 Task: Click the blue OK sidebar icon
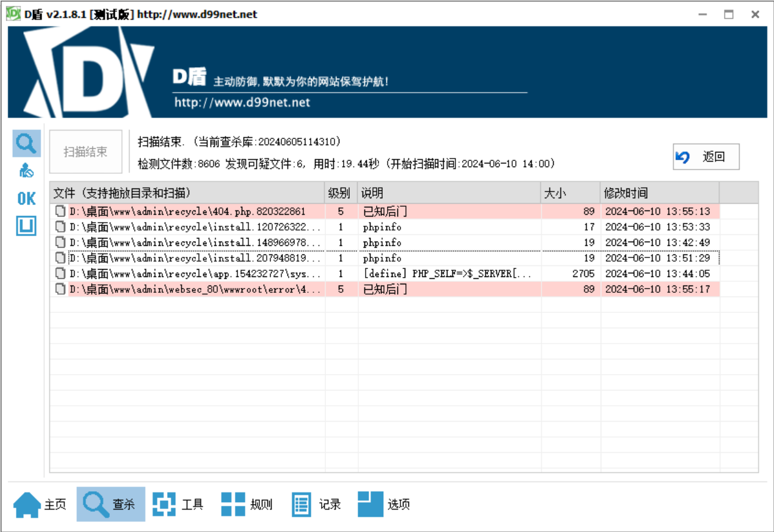[26, 198]
